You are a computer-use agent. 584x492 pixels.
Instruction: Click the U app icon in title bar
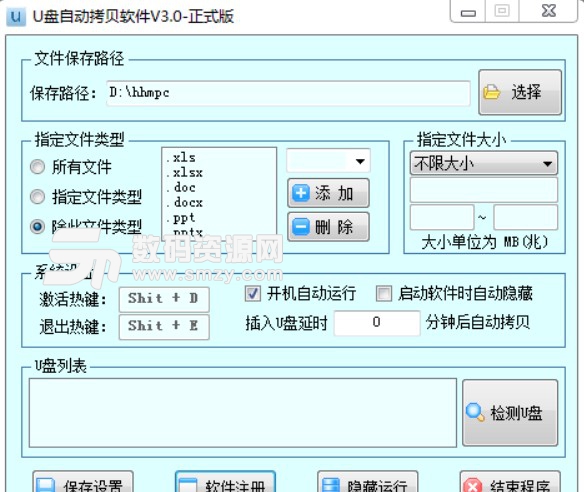(15, 16)
